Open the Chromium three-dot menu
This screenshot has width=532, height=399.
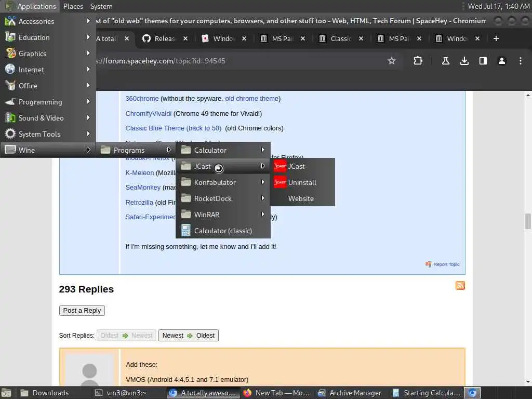point(520,61)
